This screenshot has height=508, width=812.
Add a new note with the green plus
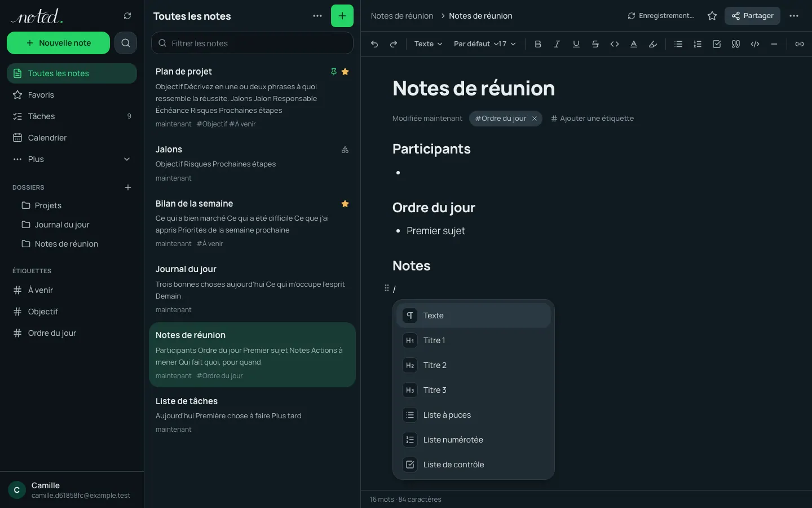[342, 16]
